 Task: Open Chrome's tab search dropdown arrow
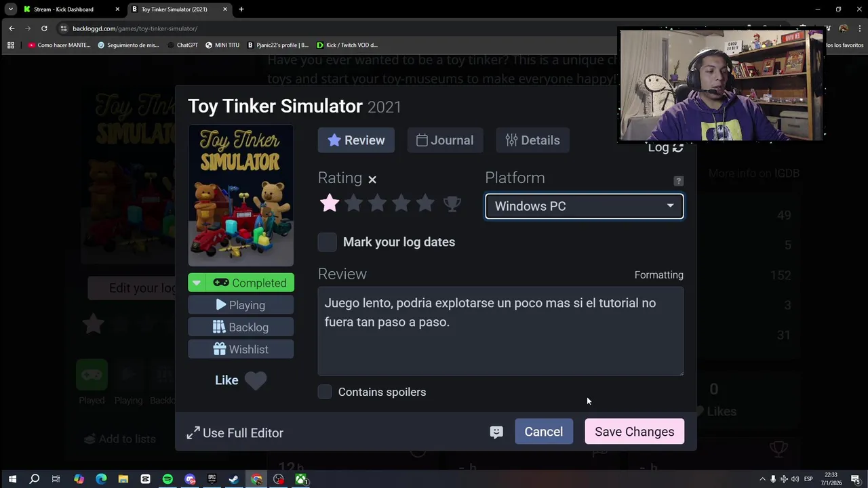(x=11, y=9)
